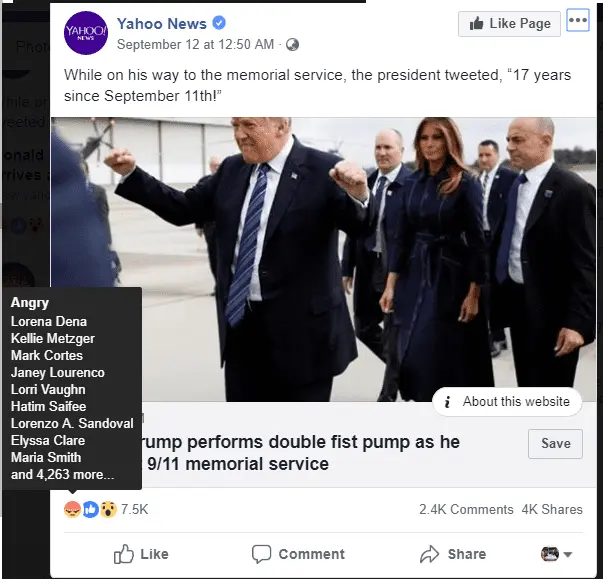Click the wow reaction emoji icon
This screenshot has height=579, width=603.
click(107, 510)
